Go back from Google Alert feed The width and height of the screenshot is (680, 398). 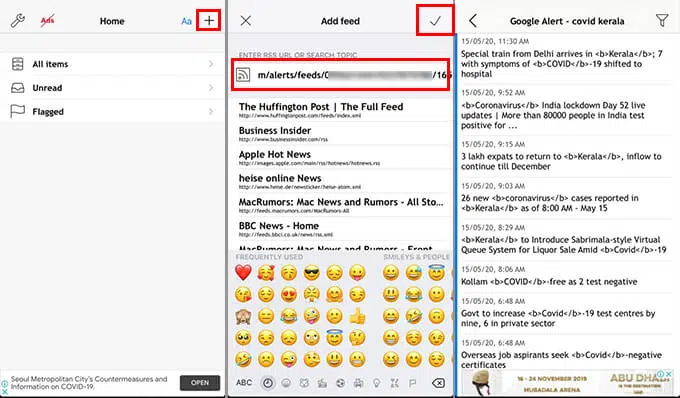473,20
